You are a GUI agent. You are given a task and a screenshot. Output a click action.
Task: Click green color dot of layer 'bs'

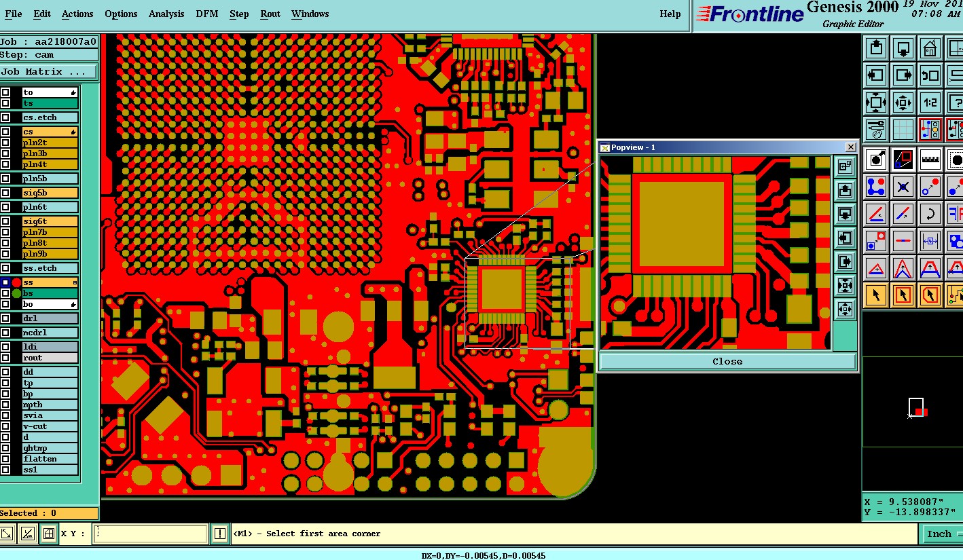coord(16,293)
